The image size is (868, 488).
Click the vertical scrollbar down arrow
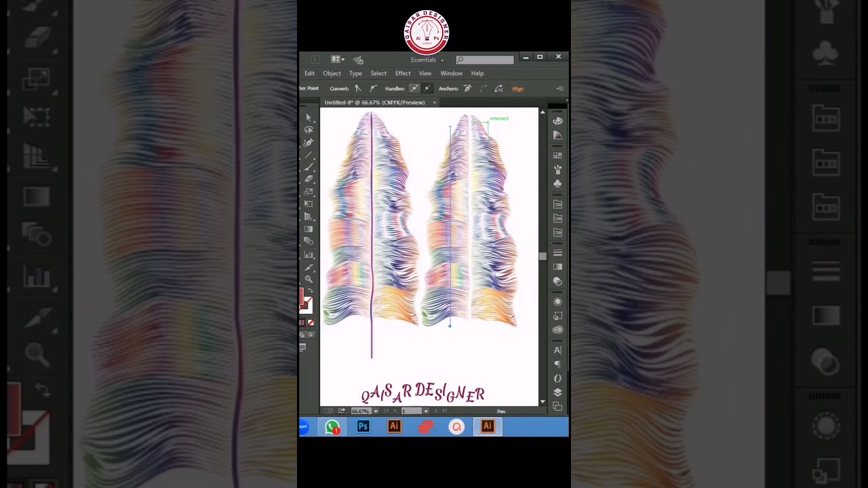pos(542,402)
